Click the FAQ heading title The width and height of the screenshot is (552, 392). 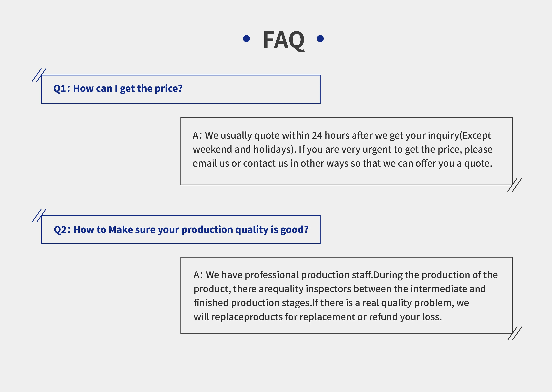[283, 40]
